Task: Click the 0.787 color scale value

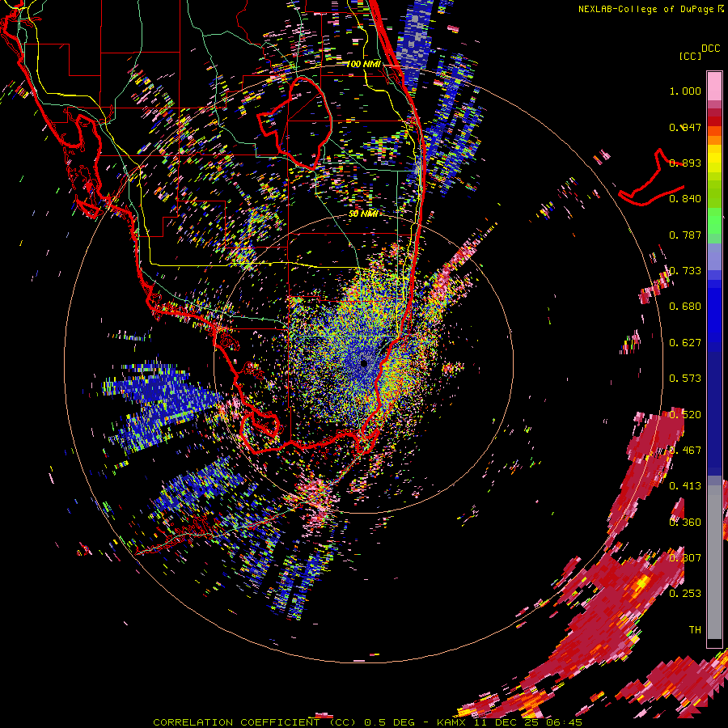Action: 685,235
